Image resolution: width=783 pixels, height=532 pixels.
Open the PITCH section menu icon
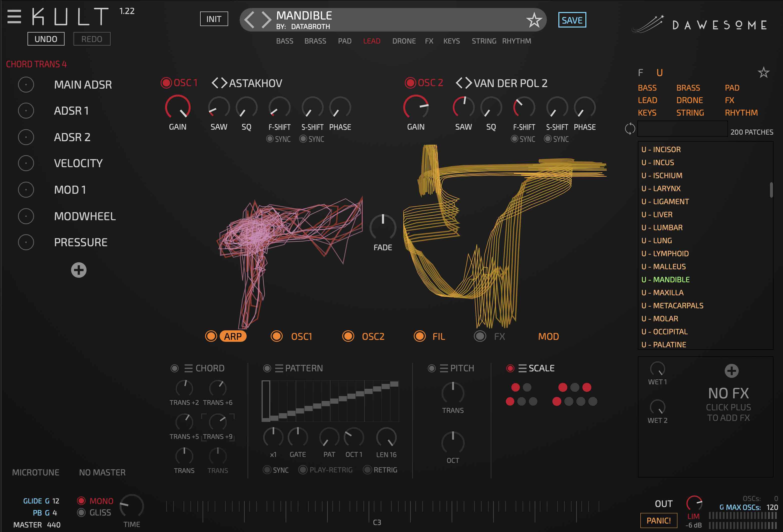(444, 368)
